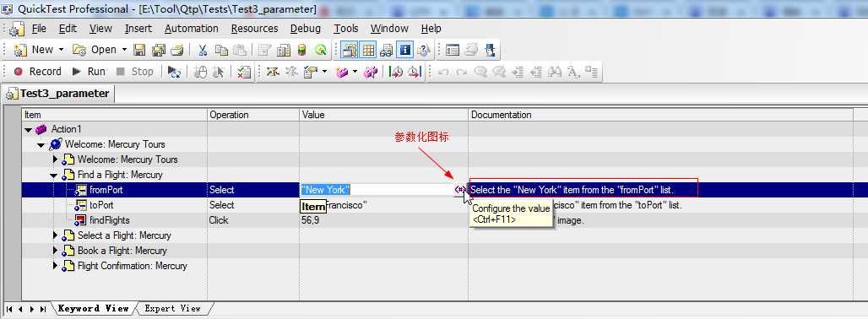Click the green circular results icon
Viewport: 868px width, 319px height.
tap(321, 51)
